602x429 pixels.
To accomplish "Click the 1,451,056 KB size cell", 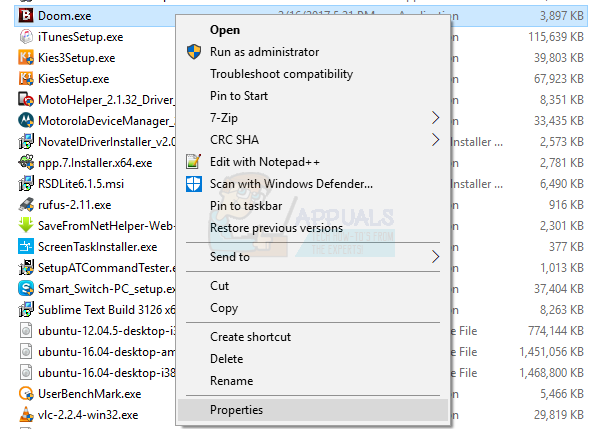I will point(551,351).
